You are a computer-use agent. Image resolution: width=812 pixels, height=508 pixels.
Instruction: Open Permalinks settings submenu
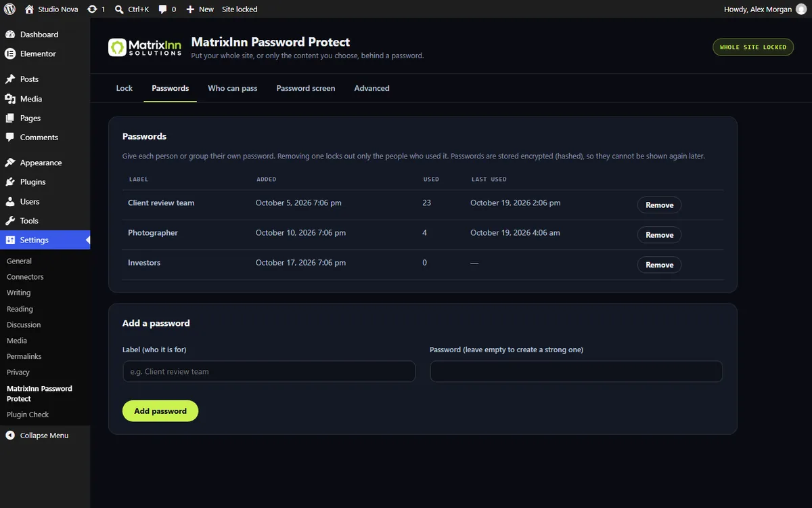[24, 356]
